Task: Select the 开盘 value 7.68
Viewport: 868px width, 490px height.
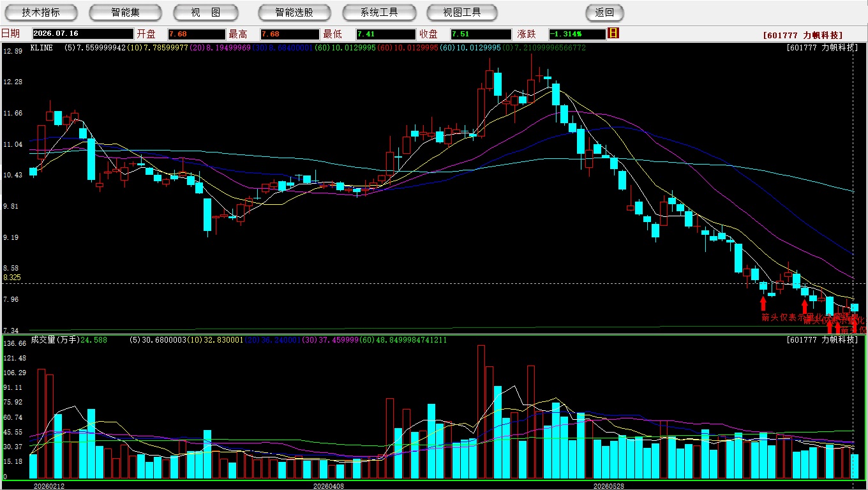Action: [x=196, y=34]
